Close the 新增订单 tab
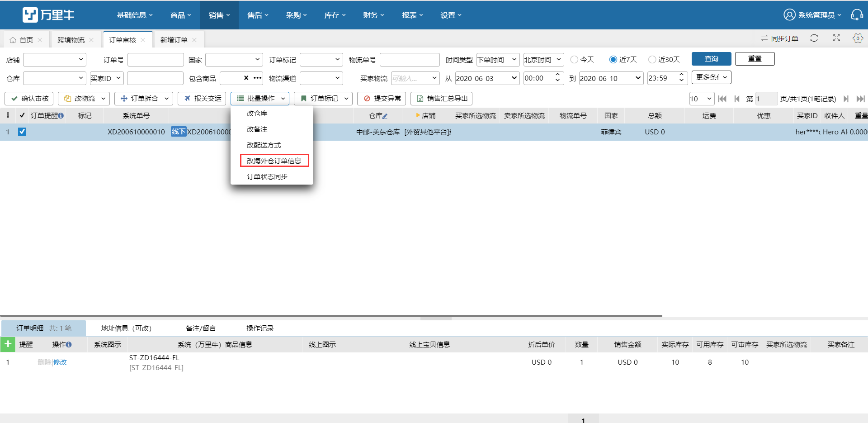The image size is (868, 423). pos(194,40)
